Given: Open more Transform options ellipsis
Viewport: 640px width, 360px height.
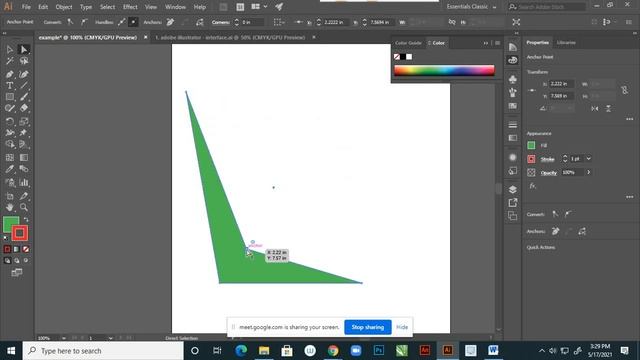Looking at the screenshot, I should (629, 119).
